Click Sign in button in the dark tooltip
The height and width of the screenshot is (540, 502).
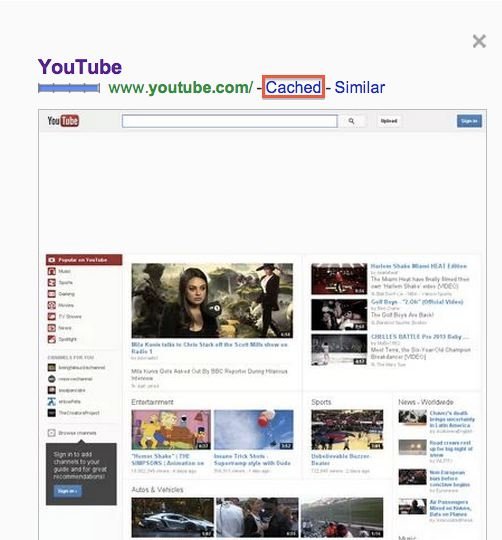click(x=67, y=491)
